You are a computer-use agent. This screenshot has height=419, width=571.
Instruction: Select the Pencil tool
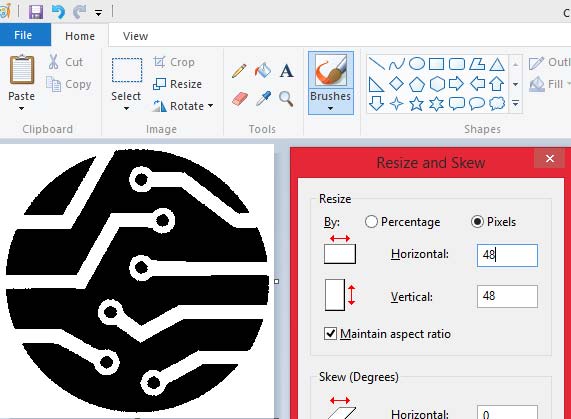pos(239,71)
